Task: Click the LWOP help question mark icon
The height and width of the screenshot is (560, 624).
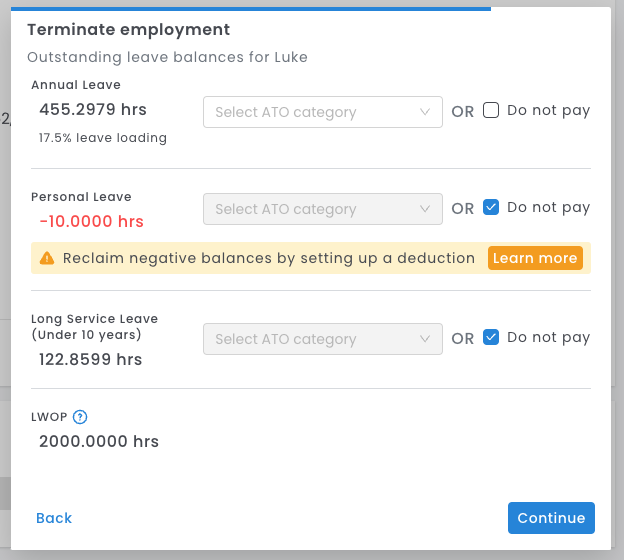Action: click(81, 418)
